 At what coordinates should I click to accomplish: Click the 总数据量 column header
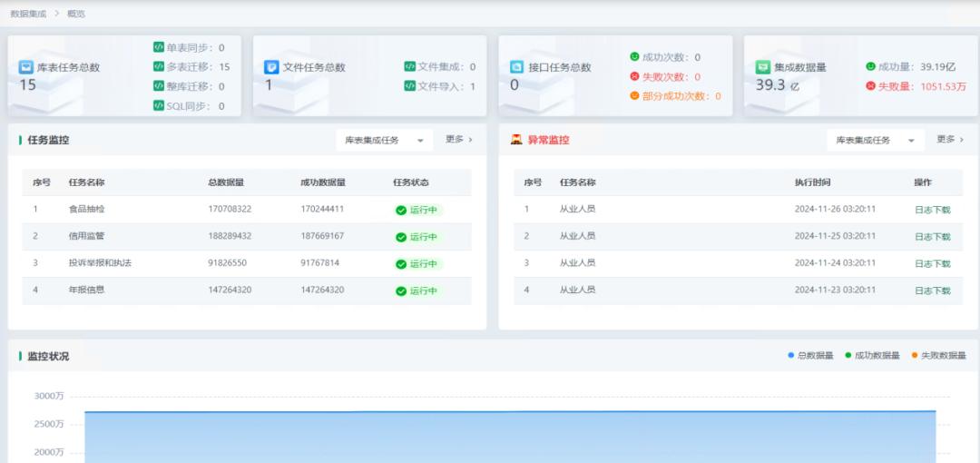click(x=226, y=182)
